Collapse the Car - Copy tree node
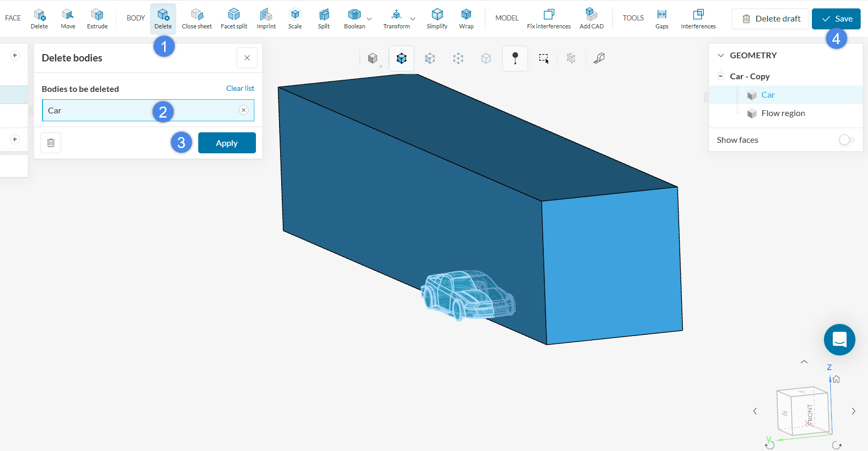Image resolution: width=868 pixels, height=451 pixels. [721, 76]
